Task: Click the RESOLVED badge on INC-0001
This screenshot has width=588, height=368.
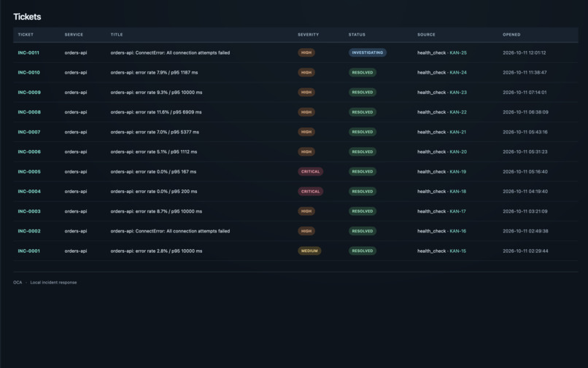Action: (x=363, y=251)
